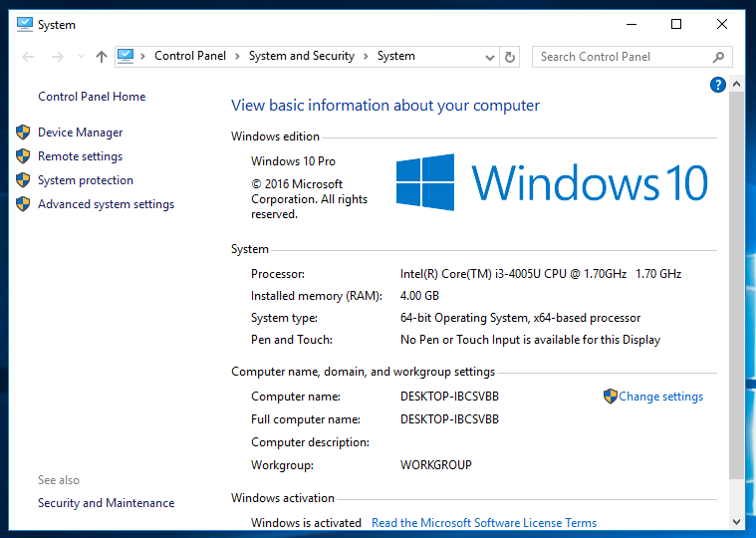Go forward with the right arrow button
Viewport: 756px width, 538px height.
(58, 57)
